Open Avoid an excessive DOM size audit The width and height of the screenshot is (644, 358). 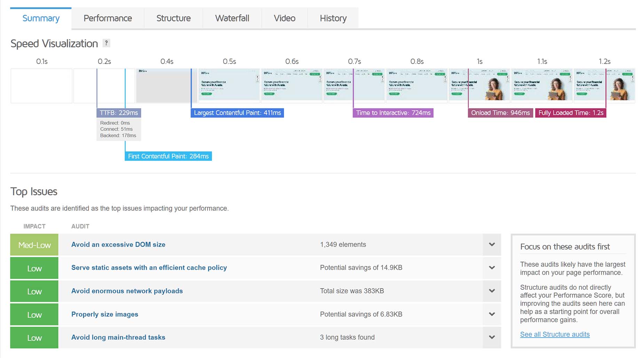pyautogui.click(x=118, y=244)
